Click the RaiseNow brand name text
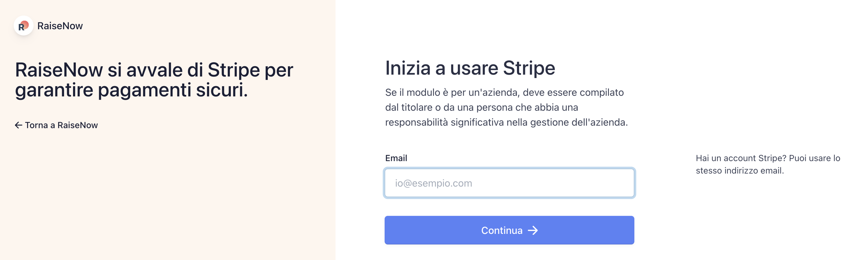 click(x=60, y=26)
